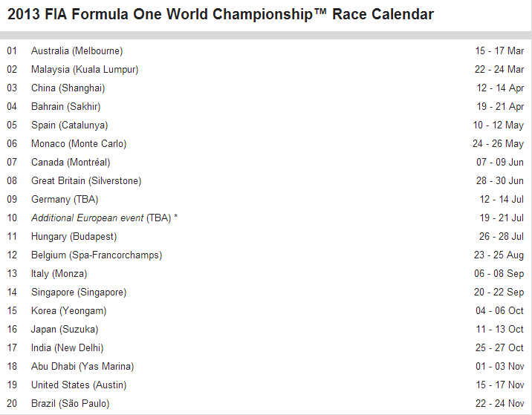Open the Singapore (Singapore) entry
Screen dimensions: 532x415
tap(79, 293)
